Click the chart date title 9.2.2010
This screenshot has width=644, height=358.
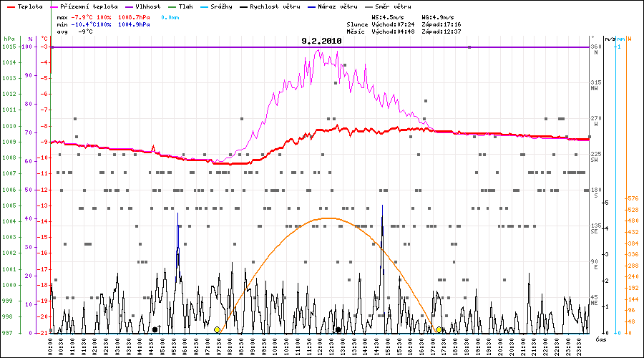pos(321,42)
